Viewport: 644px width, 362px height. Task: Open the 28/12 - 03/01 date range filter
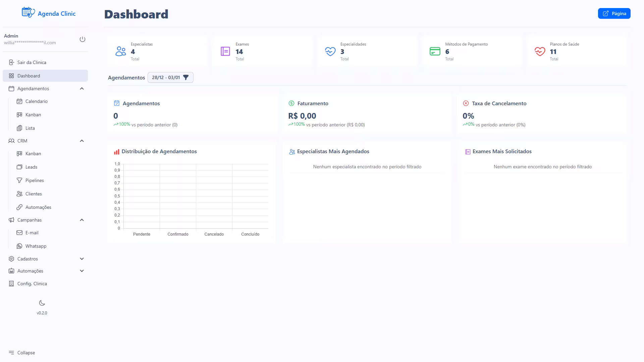click(170, 77)
